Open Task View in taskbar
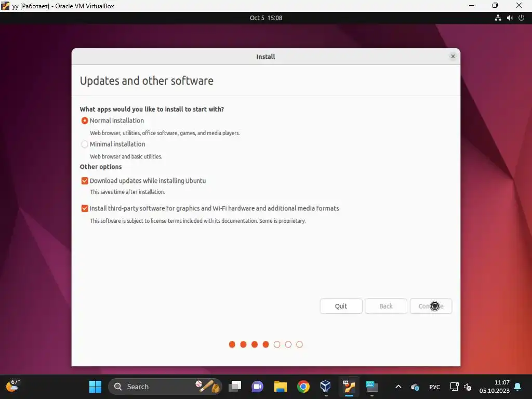Screen dimensions: 532x399 pyautogui.click(x=235, y=387)
